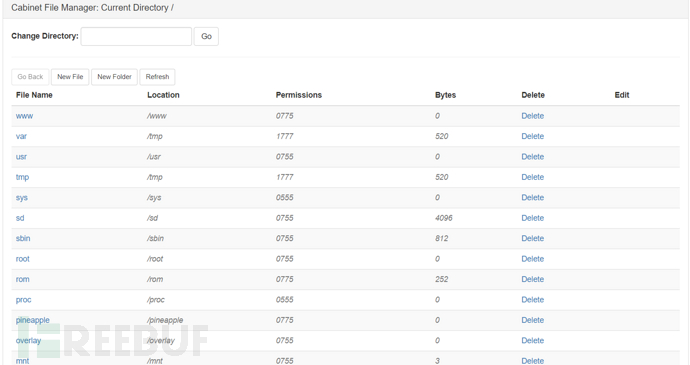Click the 812 bytes value

(441, 238)
